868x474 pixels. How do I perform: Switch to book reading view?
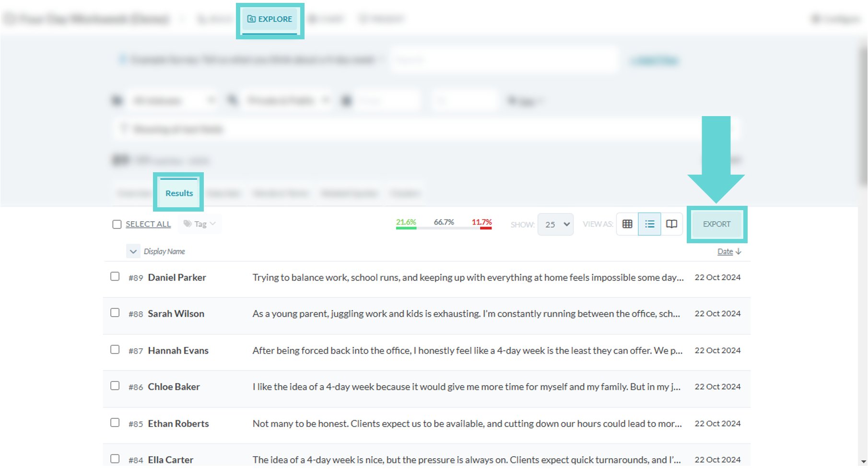671,224
